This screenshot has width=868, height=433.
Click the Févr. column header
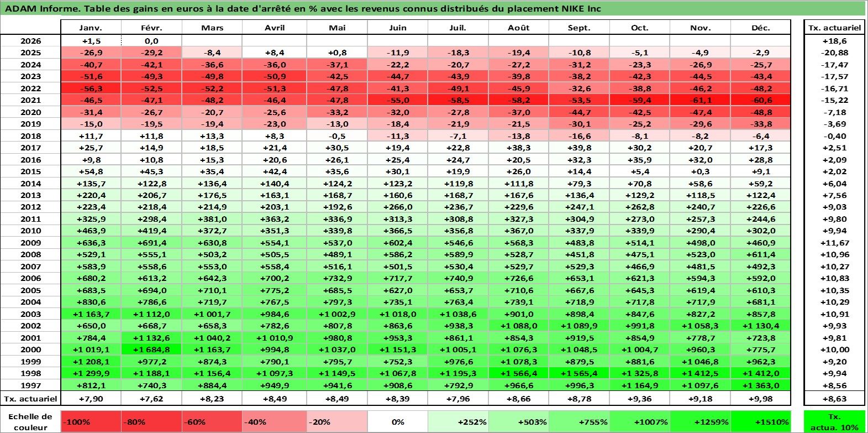tap(151, 28)
